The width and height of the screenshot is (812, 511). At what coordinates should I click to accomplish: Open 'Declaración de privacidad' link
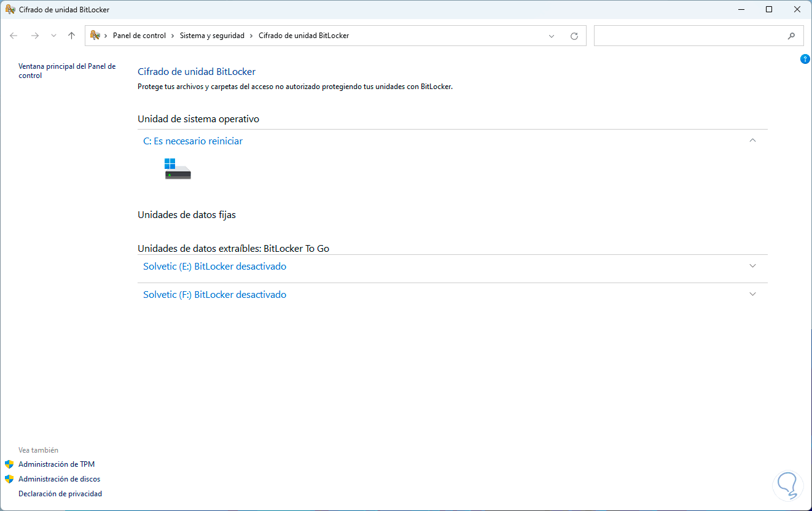60,494
